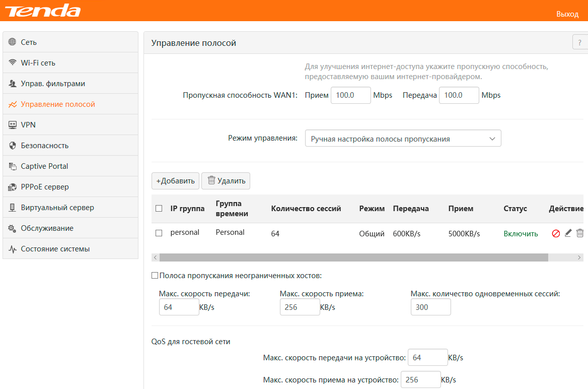This screenshot has width=588, height=389.
Task: Click the Tenda logo
Action: point(43,11)
